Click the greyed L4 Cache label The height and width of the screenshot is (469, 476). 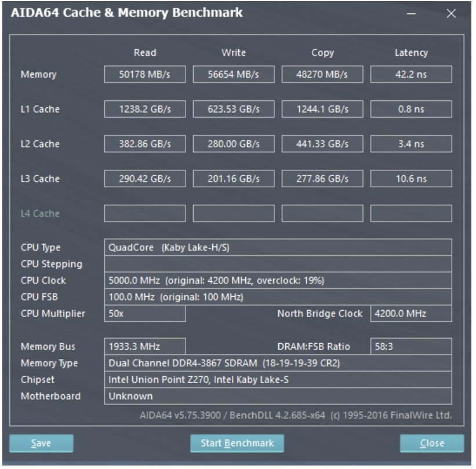pyautogui.click(x=40, y=213)
